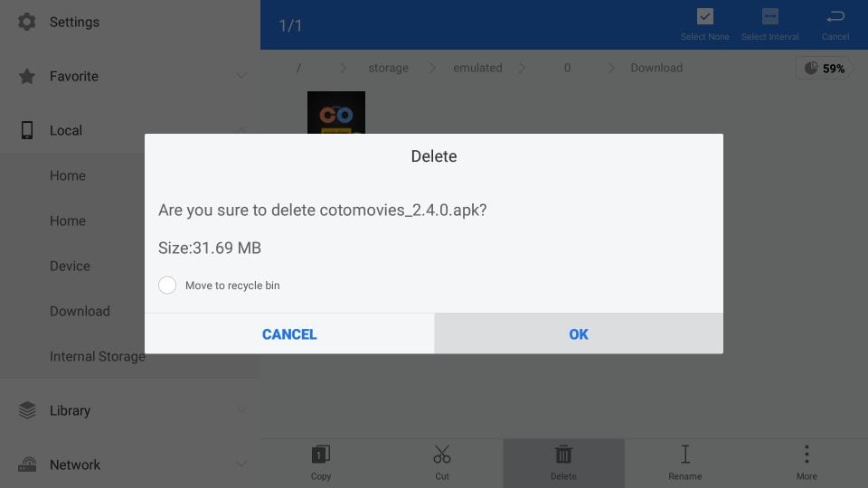Click the Copy icon in bottom toolbar
The width and height of the screenshot is (868, 488).
tap(320, 455)
